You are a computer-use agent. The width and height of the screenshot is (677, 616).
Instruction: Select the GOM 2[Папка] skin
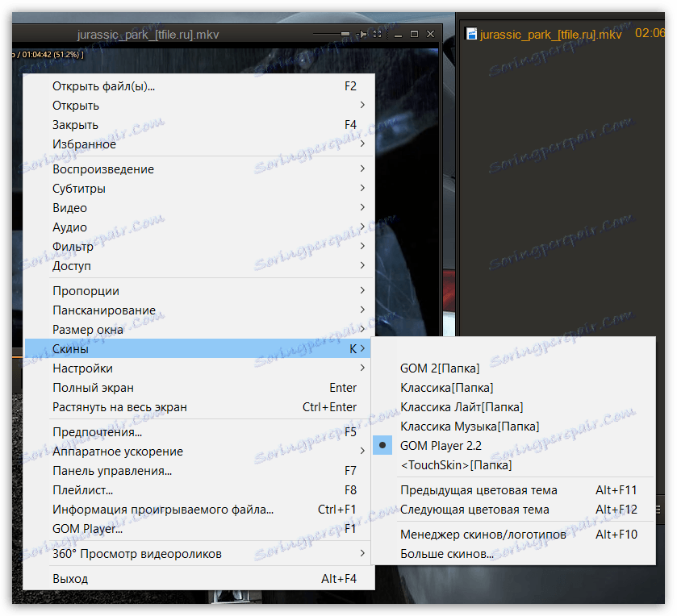tap(513, 368)
